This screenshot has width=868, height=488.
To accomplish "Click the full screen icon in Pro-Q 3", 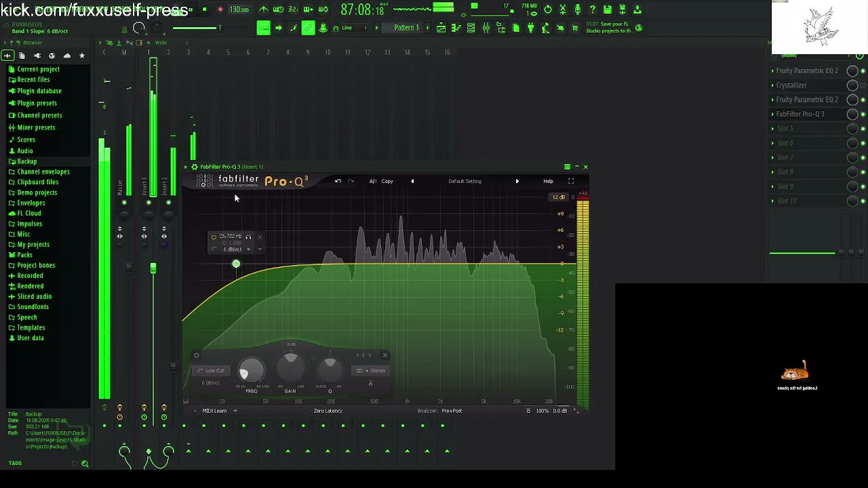I will point(571,181).
